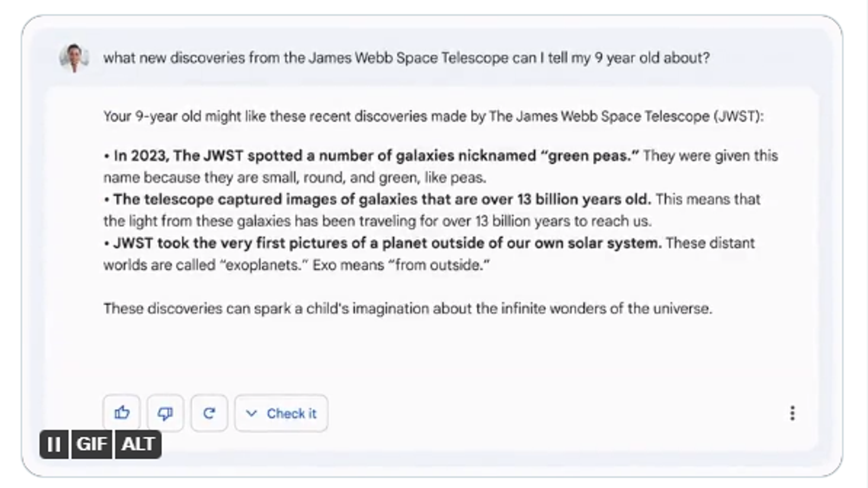Expand the overflow menu for more options
Viewport: 868px width, 488px height.
click(792, 413)
